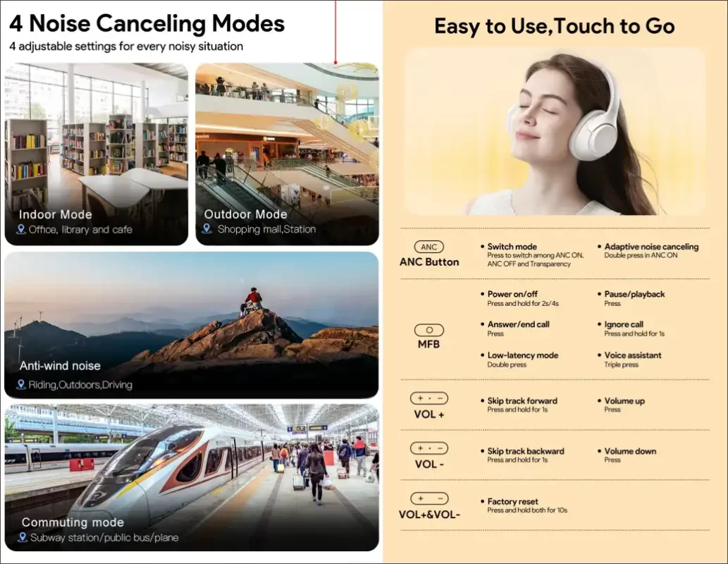Click the ANC pill icon above ANC Button
This screenshot has height=564, width=728.
428,247
